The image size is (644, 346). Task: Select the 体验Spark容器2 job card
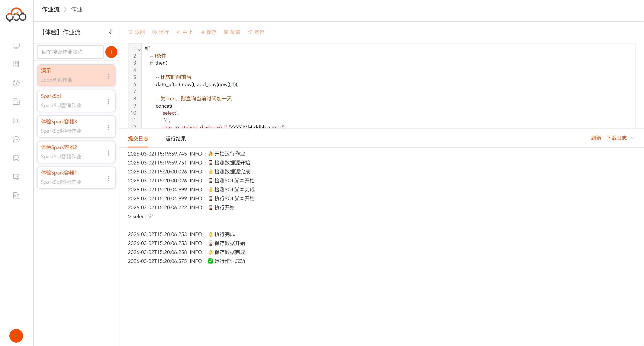73,152
